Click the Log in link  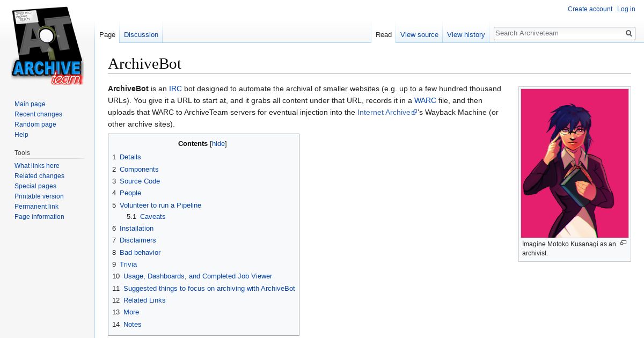tap(626, 9)
